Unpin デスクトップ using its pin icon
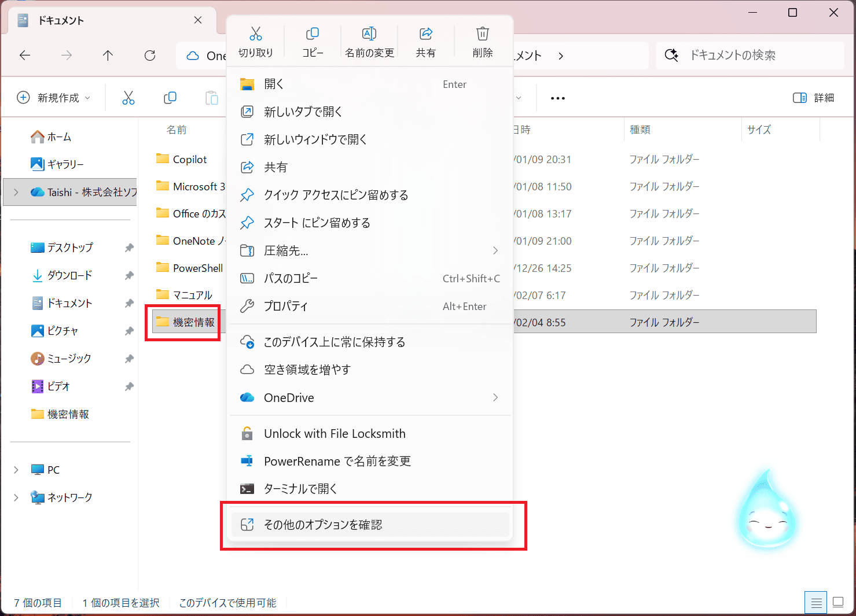This screenshot has width=856, height=616. click(x=129, y=248)
